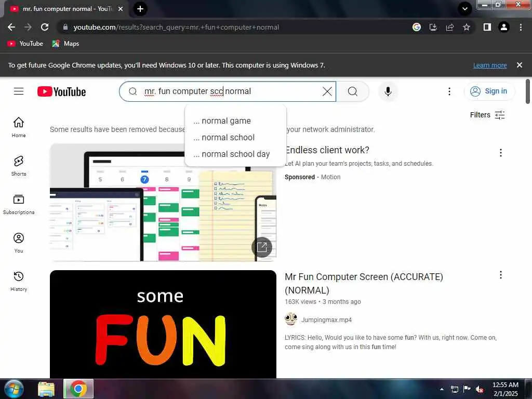The image size is (532, 399).
Task: Open a new browser tab
Action: pos(140,9)
